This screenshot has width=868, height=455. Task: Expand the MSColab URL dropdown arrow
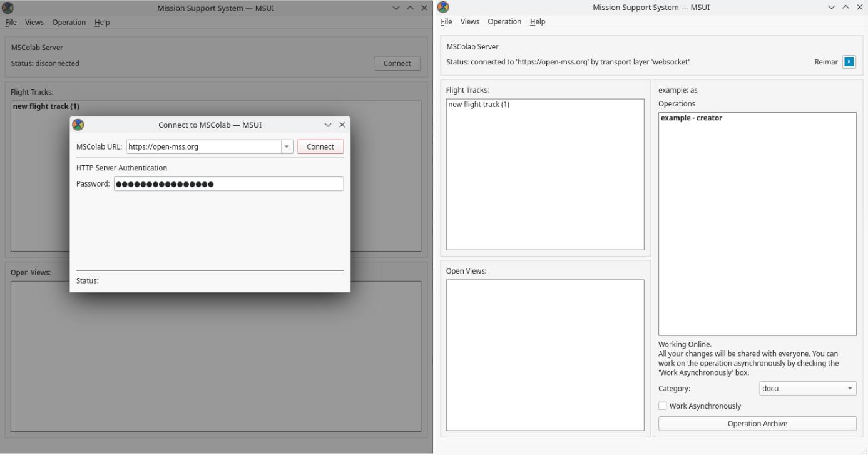coord(287,146)
